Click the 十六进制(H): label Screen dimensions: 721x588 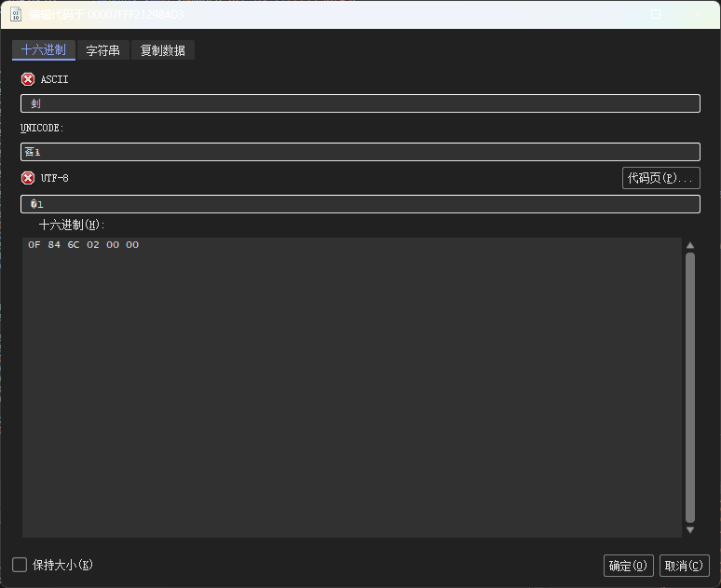click(72, 225)
